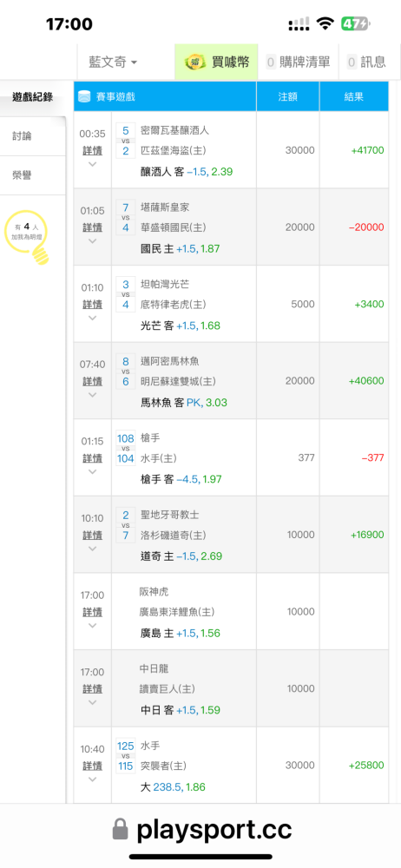This screenshot has height=868, width=401.
Task: Open the 訊息 messages link
Action: [366, 62]
